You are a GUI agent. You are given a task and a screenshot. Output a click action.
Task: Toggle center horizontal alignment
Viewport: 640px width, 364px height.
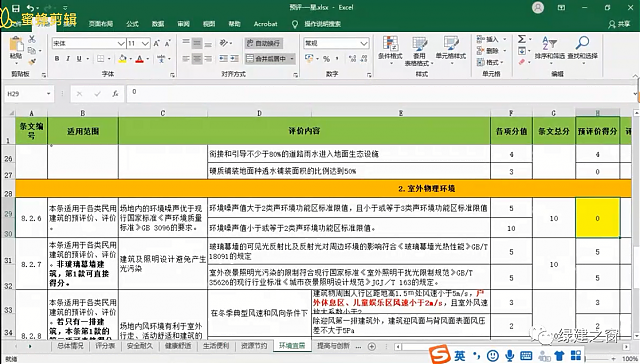(197, 59)
